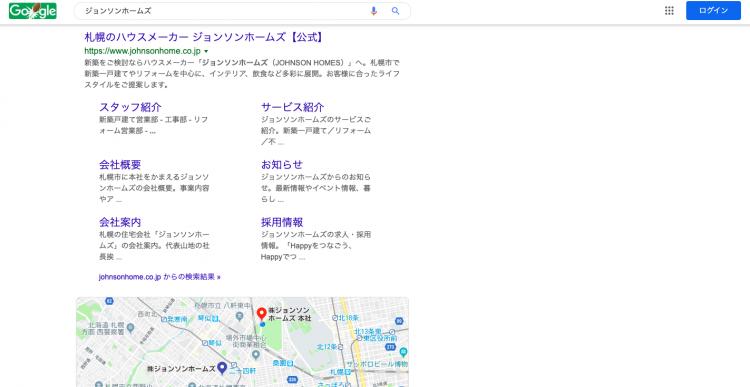The image size is (750, 387).
Task: Click the サッポロビール博物 label on map
Action: click(x=377, y=364)
